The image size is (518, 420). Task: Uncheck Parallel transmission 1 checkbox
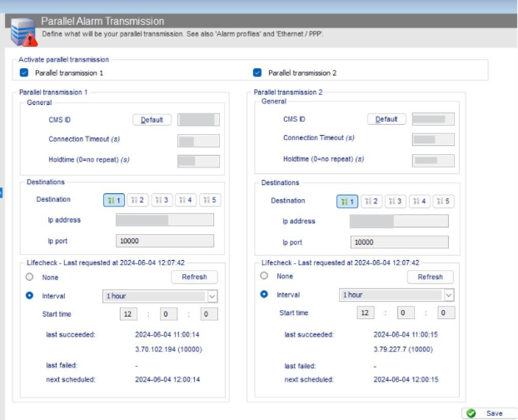coord(24,72)
